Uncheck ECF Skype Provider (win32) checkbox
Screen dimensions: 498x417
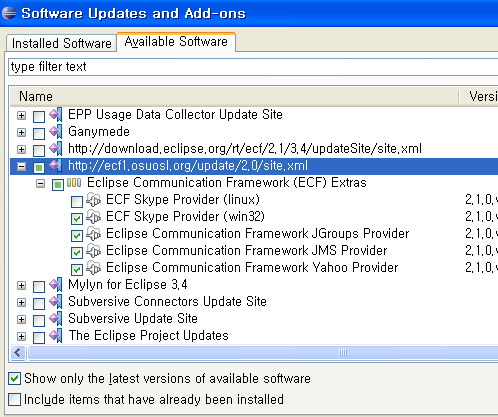[x=77, y=219]
